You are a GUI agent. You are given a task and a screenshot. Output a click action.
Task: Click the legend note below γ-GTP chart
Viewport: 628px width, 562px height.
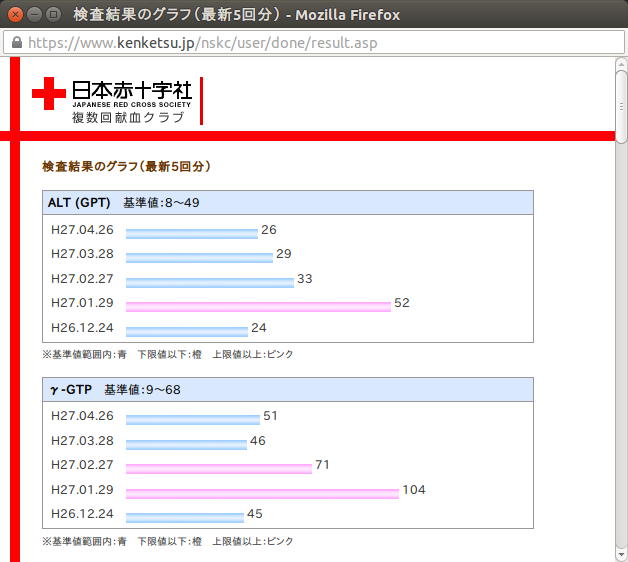click(167, 542)
